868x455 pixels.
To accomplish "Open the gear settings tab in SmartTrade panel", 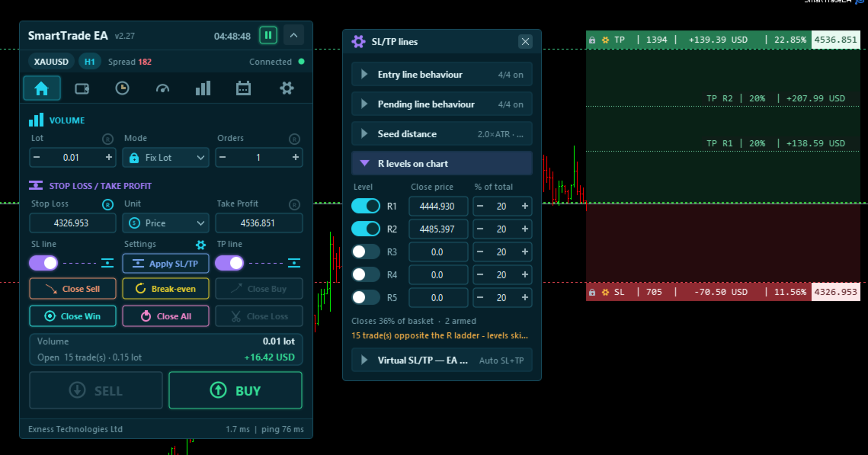I will (287, 88).
